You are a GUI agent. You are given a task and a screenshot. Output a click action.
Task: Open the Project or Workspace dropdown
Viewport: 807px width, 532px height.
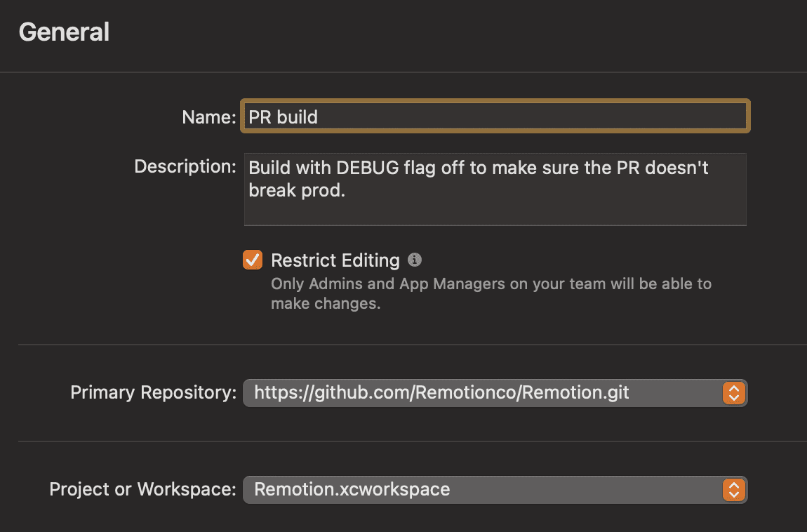(484, 490)
